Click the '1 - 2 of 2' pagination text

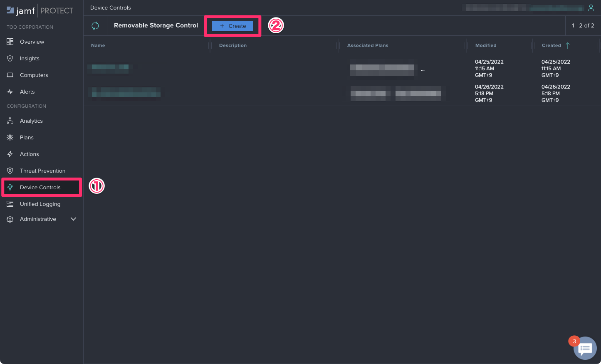pos(583,25)
